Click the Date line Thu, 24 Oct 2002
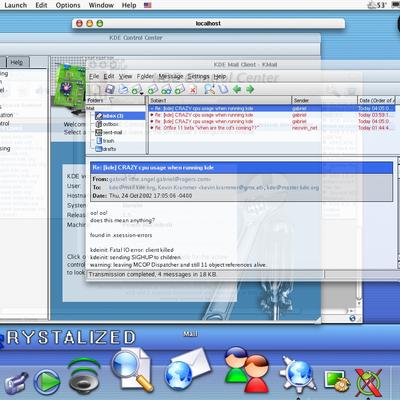Viewport: 400px width, 400px height. 142,196
